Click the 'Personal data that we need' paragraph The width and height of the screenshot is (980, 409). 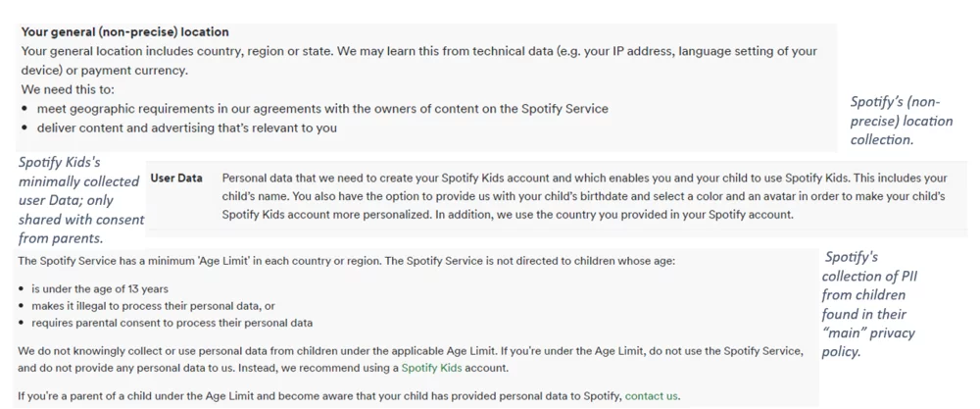(584, 179)
